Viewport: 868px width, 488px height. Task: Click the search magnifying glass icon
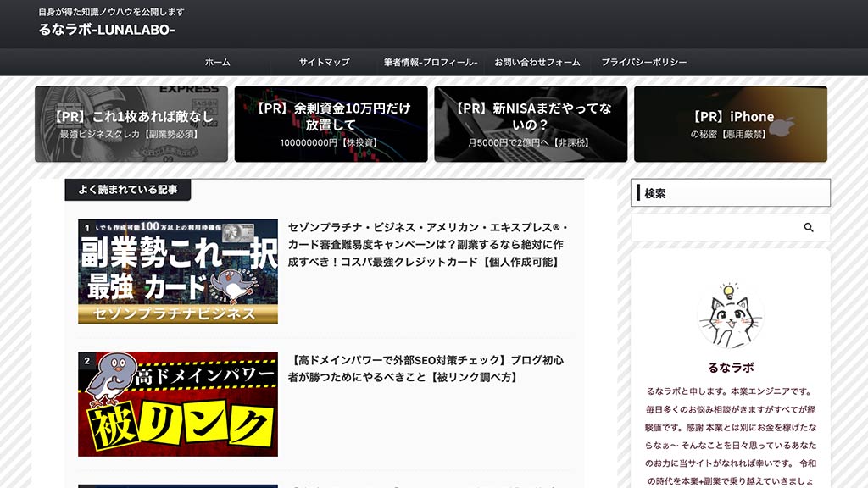tap(808, 227)
